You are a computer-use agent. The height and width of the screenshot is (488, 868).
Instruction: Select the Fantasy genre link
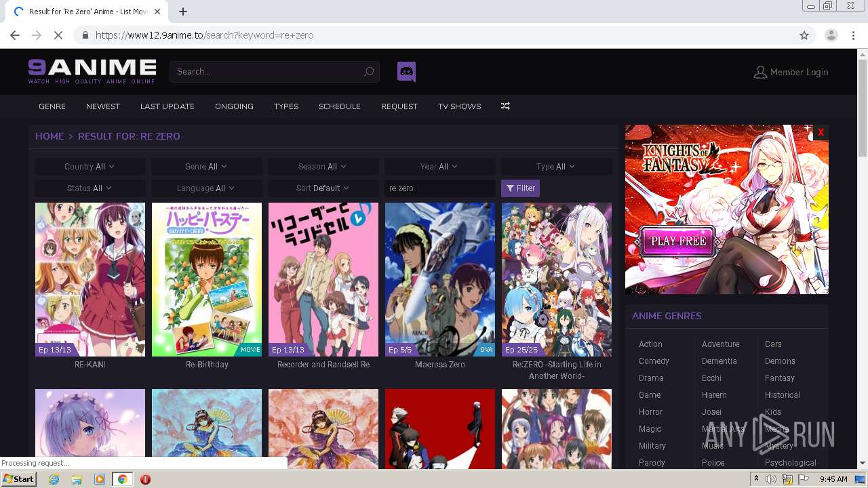(x=780, y=378)
